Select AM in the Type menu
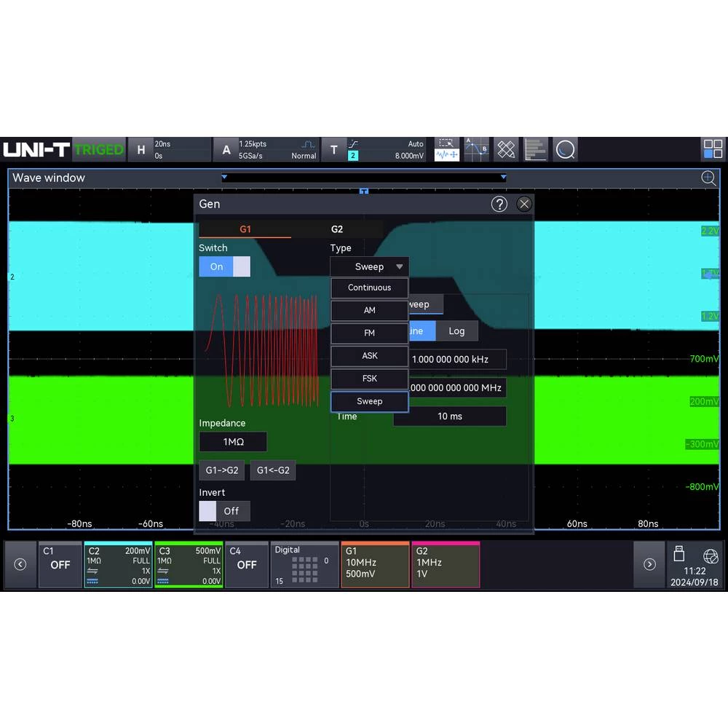 pyautogui.click(x=370, y=310)
